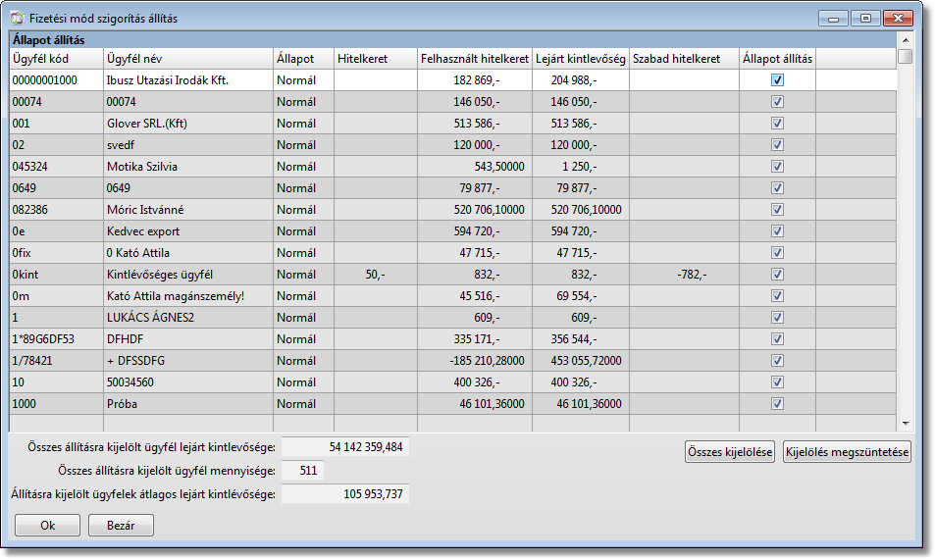
Task: Click the total overdue receivables field 54 142 359,484
Action: 345,446
